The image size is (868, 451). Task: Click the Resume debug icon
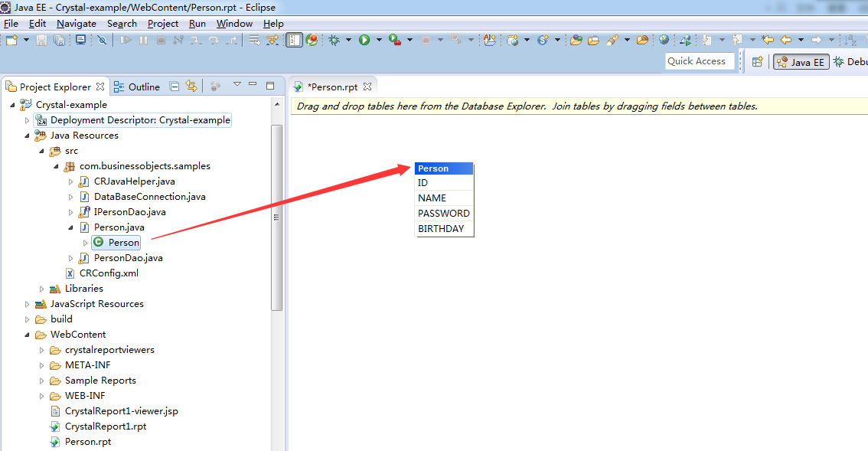point(126,40)
